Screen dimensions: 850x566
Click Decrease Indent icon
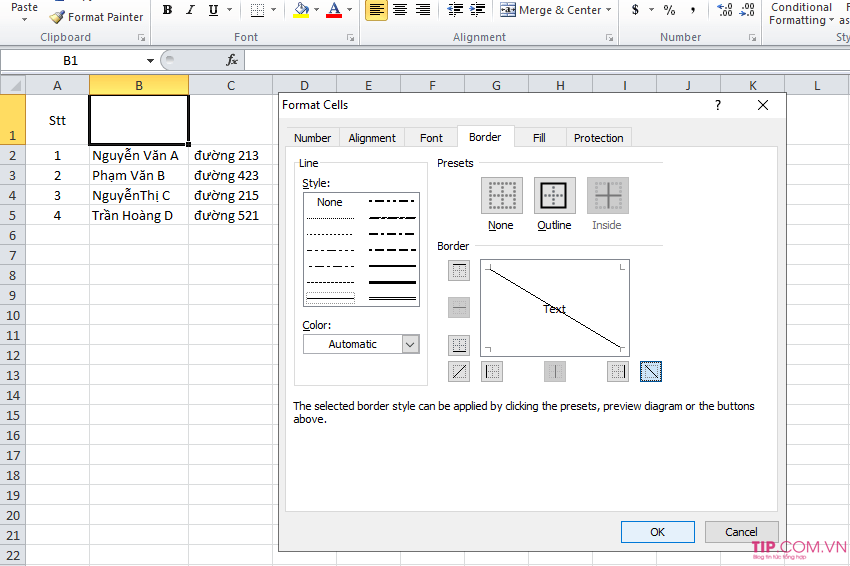point(455,10)
